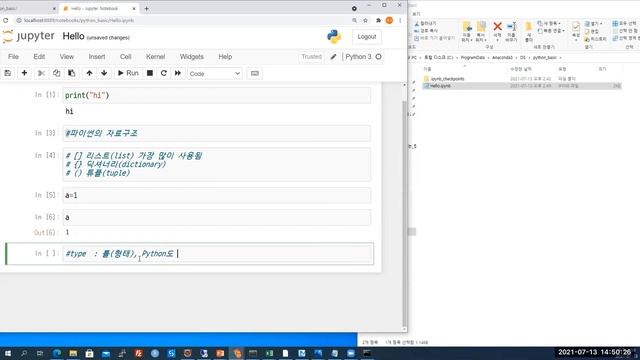
Task: Paste cells below
Action: (x=71, y=73)
